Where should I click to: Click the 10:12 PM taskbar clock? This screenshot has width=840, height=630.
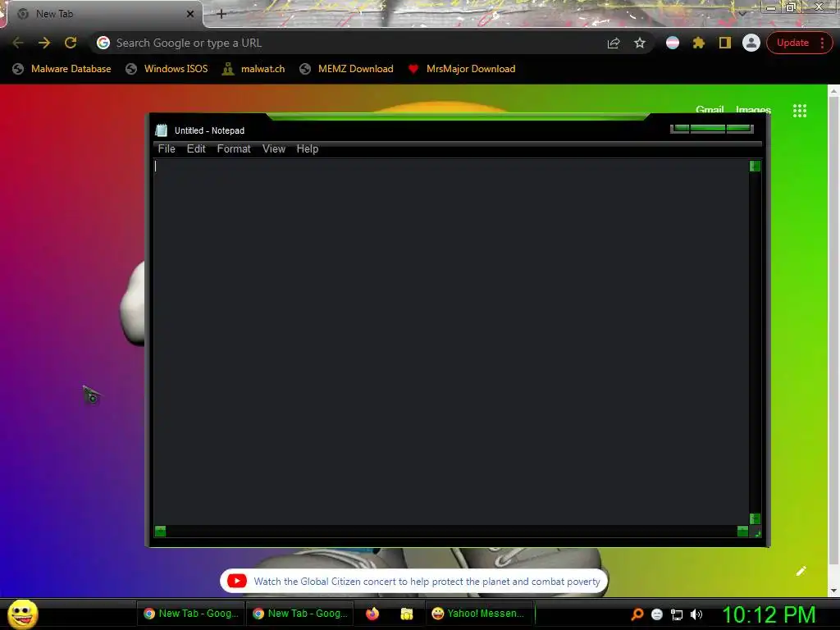coord(769,614)
